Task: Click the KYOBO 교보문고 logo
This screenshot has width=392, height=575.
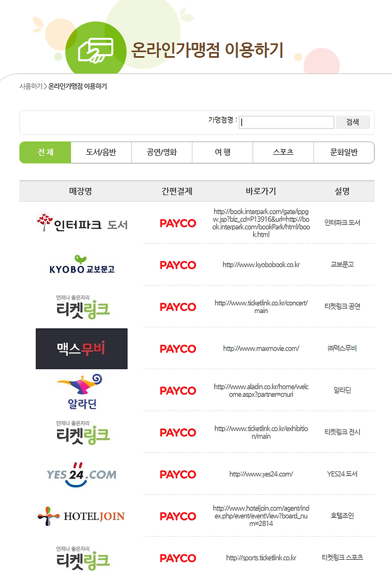Action: click(82, 264)
